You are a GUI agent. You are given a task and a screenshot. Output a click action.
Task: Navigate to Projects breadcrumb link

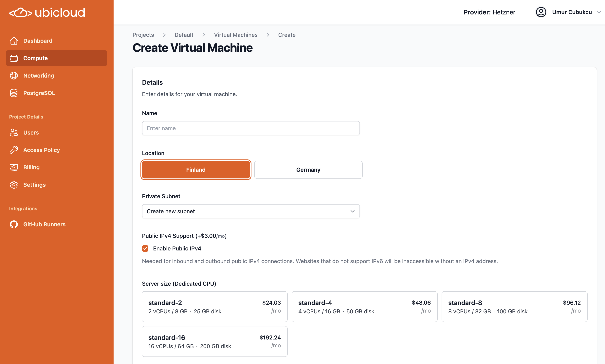[143, 35]
